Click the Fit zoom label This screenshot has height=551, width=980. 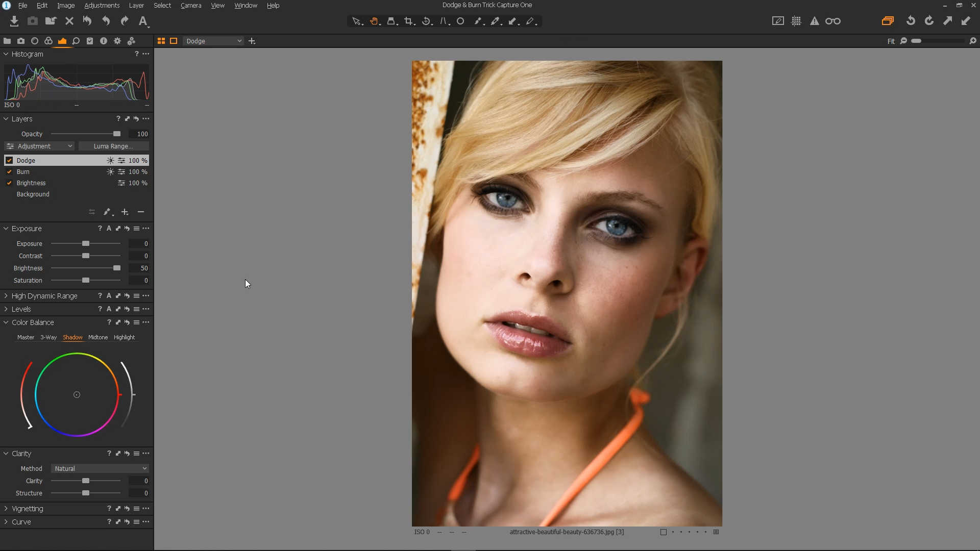pos(891,41)
